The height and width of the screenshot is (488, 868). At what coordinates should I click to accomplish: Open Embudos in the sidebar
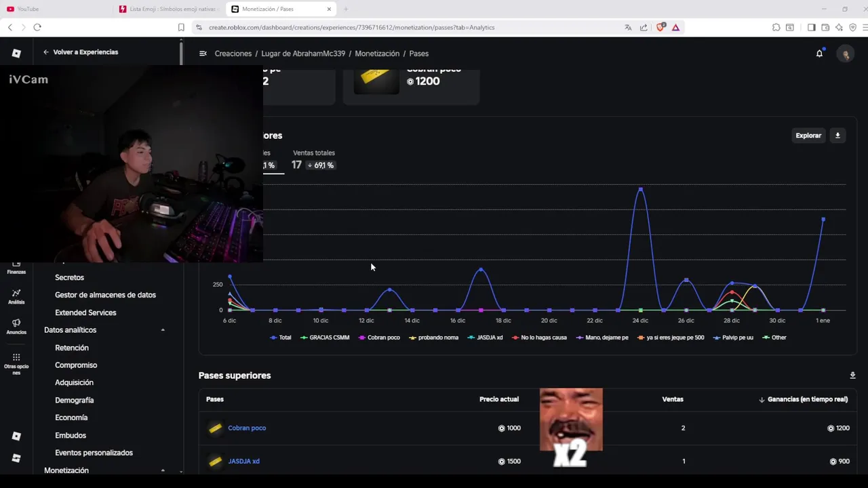point(71,435)
